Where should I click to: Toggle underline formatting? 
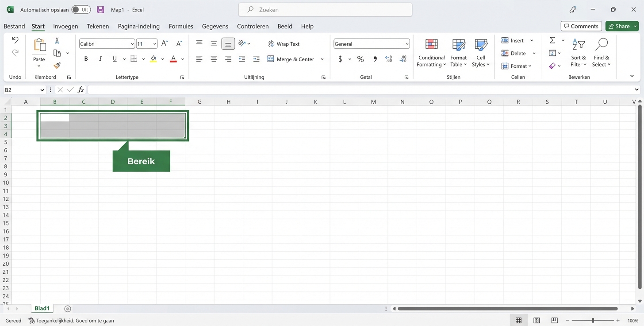coord(114,58)
